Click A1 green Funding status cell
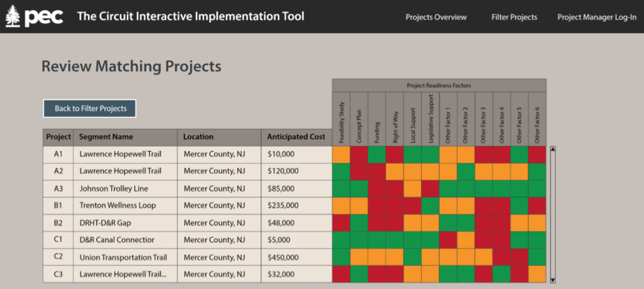This screenshot has width=644, height=289. click(377, 155)
